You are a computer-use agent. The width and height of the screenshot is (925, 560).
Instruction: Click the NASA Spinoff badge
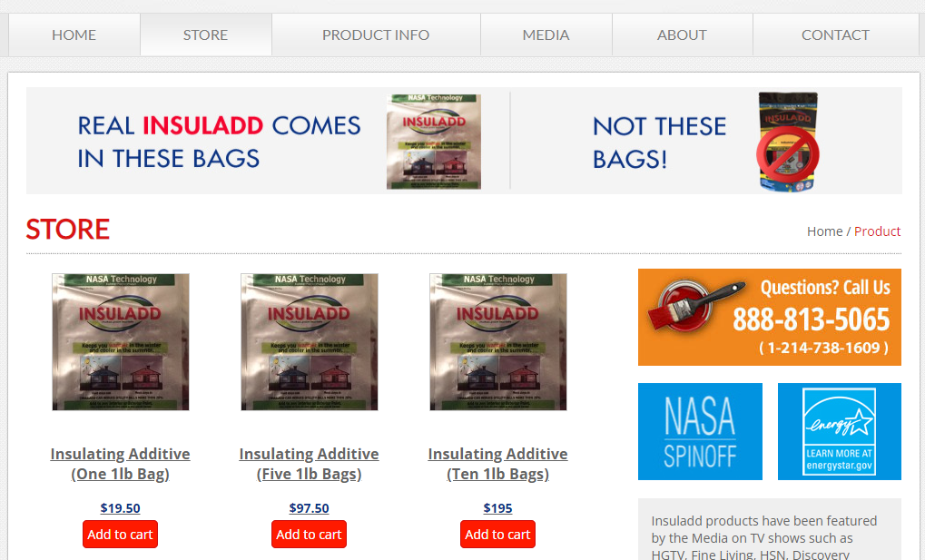pos(700,431)
